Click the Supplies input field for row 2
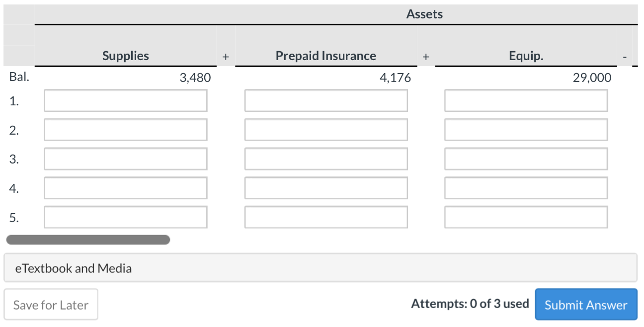Screen dimensions: 644x327 125,129
